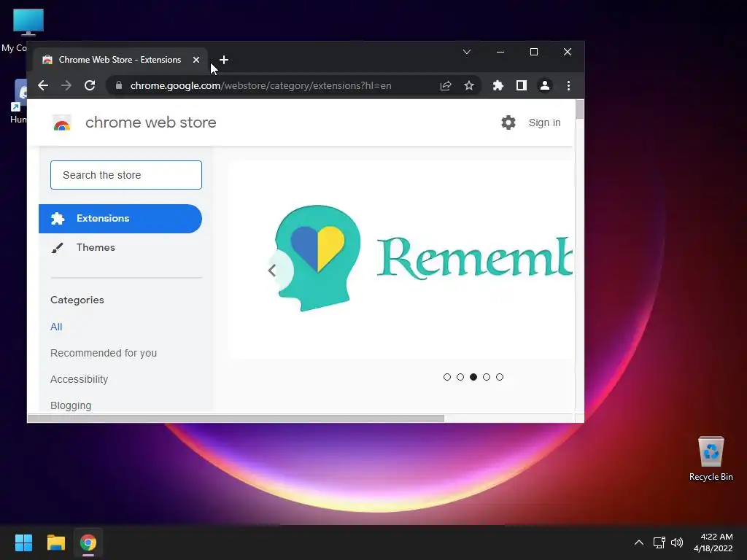Open web store settings gear
Screen dimensions: 747x560
(x=508, y=122)
